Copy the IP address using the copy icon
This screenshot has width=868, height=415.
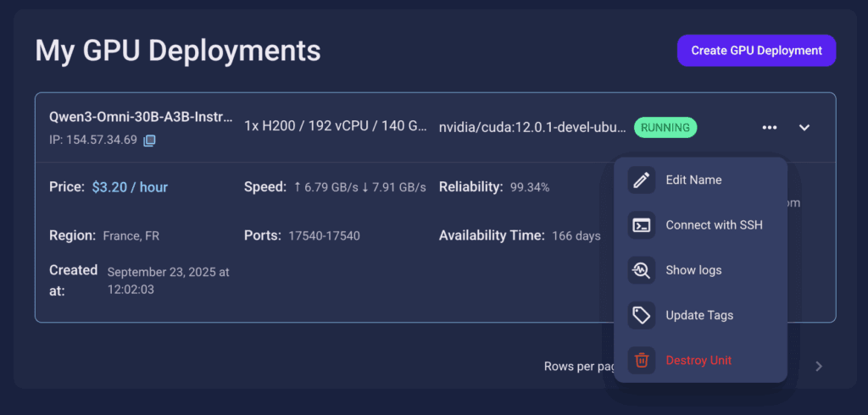[x=149, y=141]
